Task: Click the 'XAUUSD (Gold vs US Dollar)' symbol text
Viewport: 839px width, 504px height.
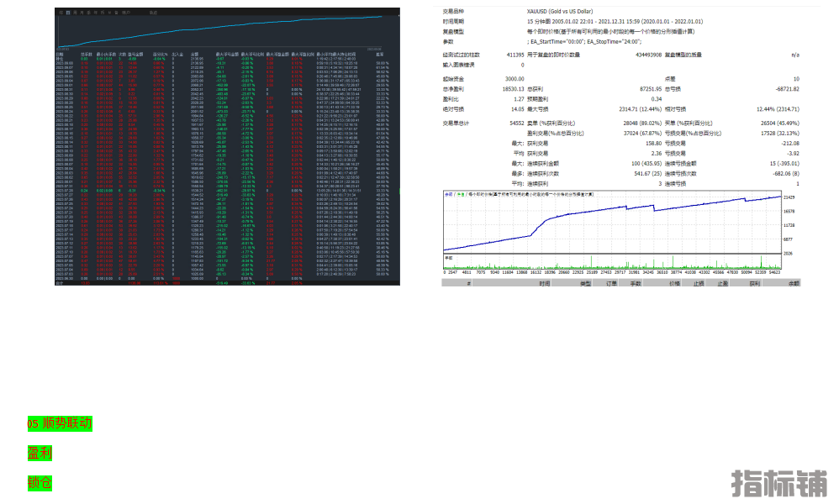Action: tap(560, 11)
